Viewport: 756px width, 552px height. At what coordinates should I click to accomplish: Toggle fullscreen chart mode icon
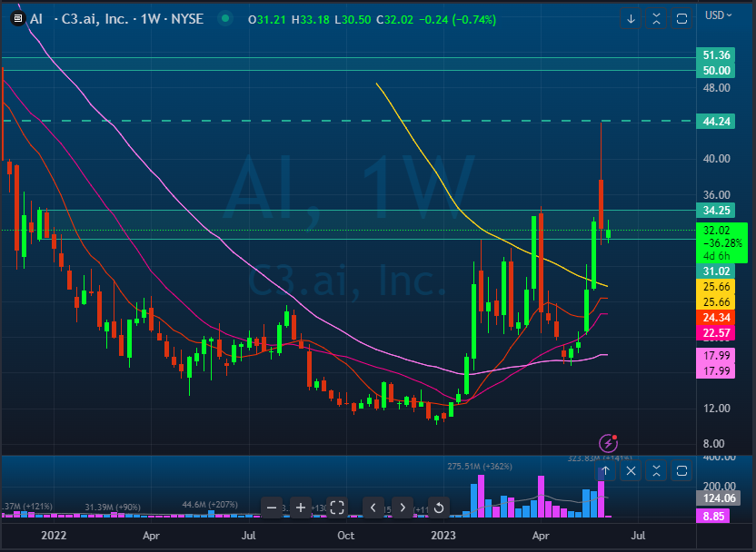tap(337, 508)
